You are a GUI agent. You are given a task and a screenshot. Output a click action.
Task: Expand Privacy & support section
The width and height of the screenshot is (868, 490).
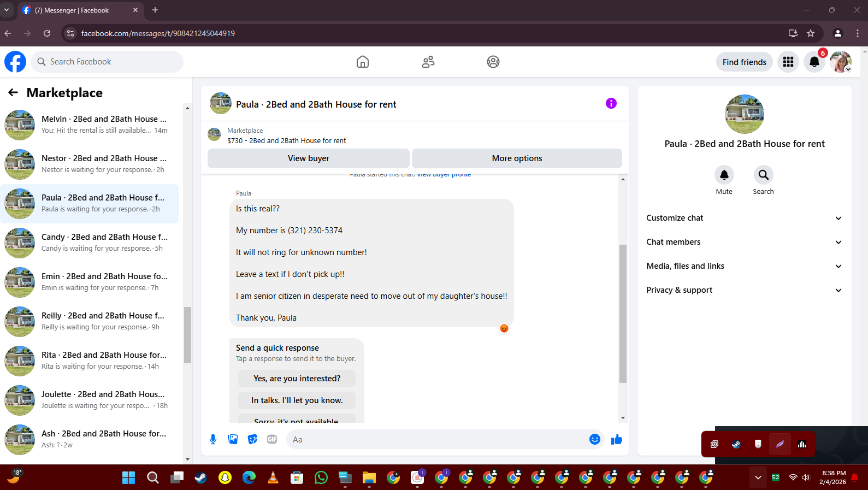[745, 290]
